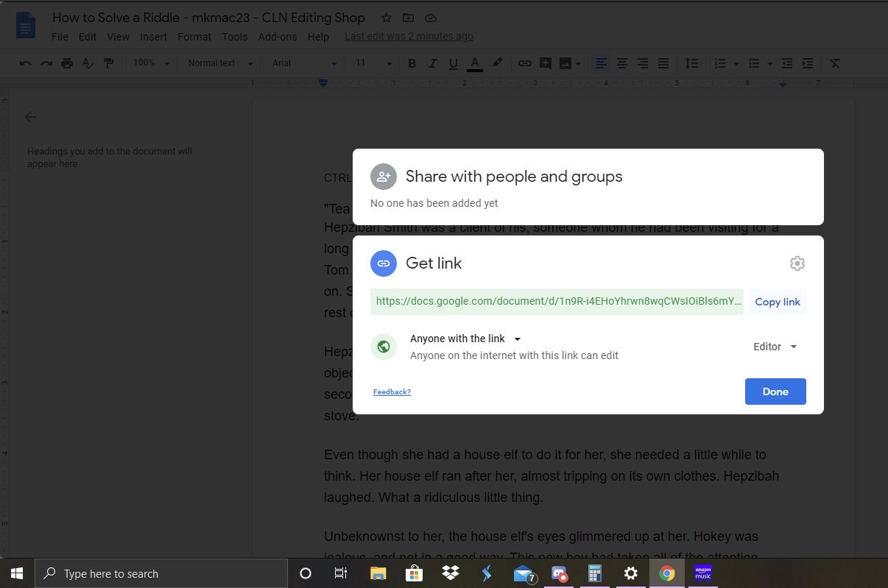The width and height of the screenshot is (888, 588).
Task: Click Last edit was 2 minutes ago link
Action: click(409, 36)
